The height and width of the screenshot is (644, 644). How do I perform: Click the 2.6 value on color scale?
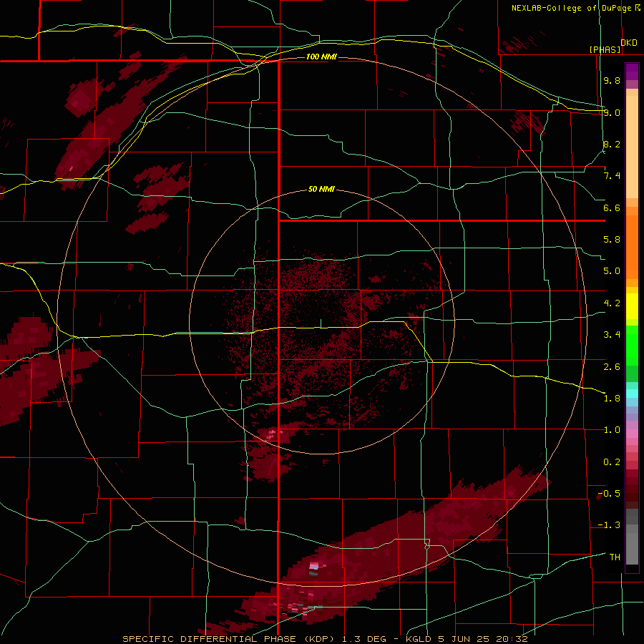(612, 367)
